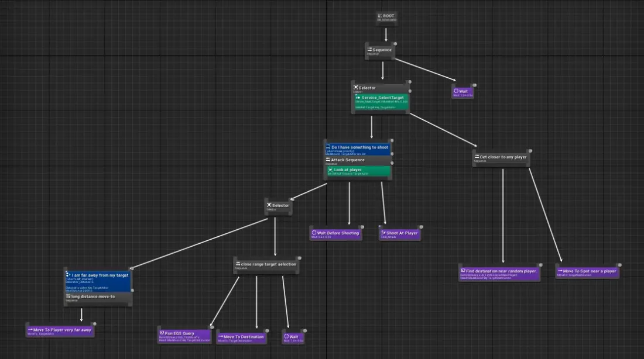The height and width of the screenshot is (359, 644).
Task: Click the Selector title above Service_SelectTarget
Action: click(367, 88)
